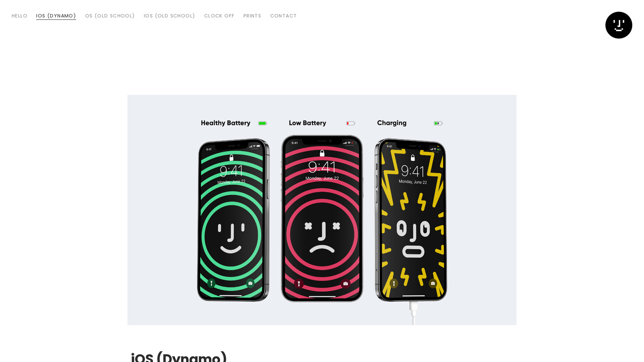Click the padlock icon on red phone

[322, 153]
